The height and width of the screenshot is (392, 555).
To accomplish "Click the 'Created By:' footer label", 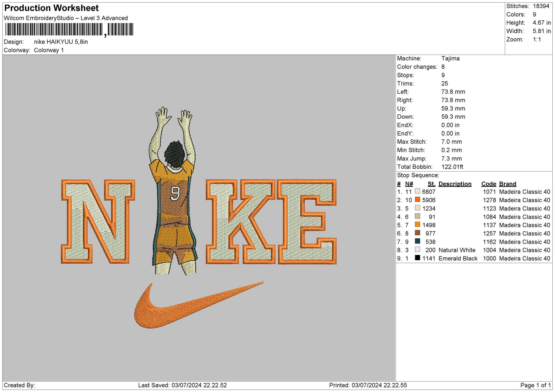I will coord(19,385).
